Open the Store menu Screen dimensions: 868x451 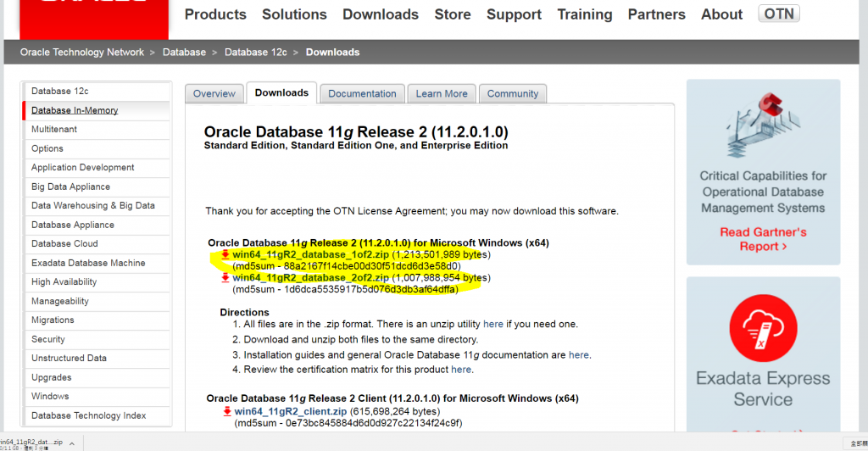453,14
